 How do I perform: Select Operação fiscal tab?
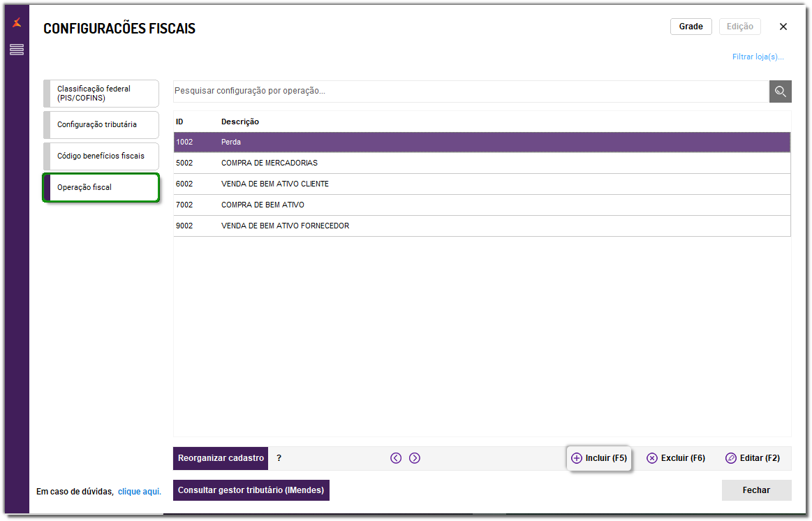[101, 187]
